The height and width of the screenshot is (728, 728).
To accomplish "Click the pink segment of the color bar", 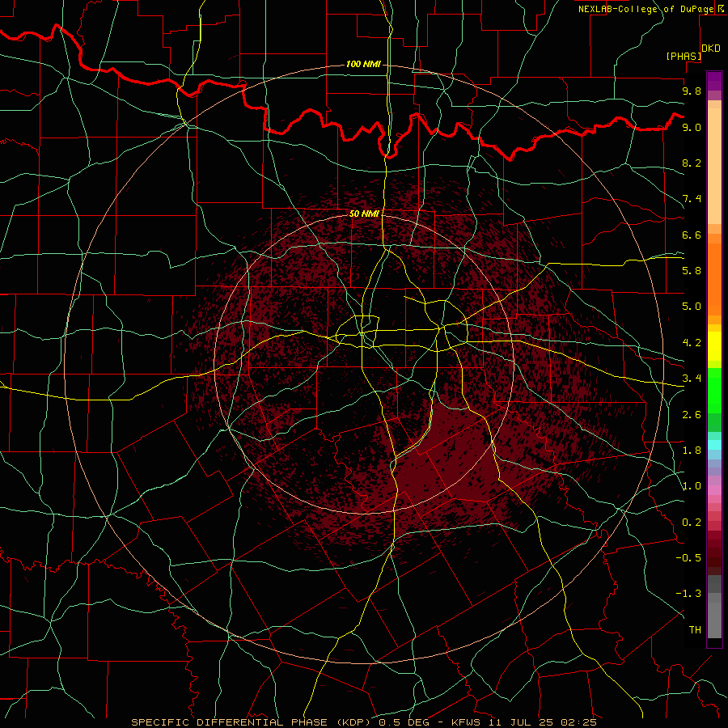I will [x=714, y=490].
